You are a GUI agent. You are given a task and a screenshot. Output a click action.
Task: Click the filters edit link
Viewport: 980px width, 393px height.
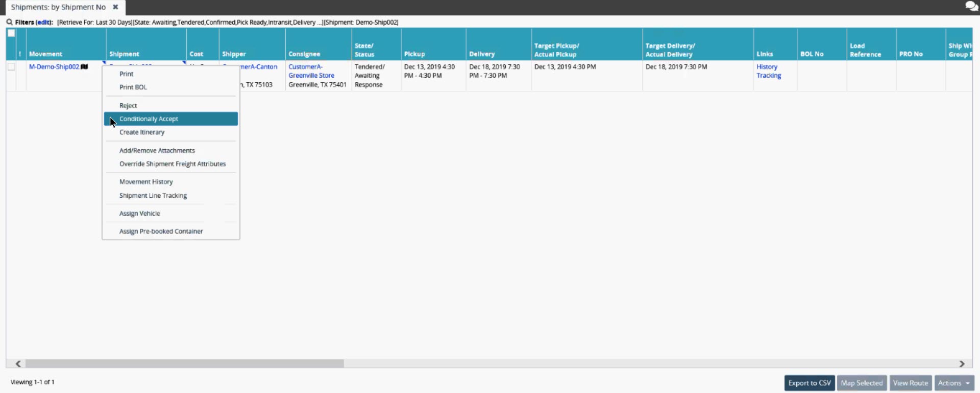tap(43, 22)
